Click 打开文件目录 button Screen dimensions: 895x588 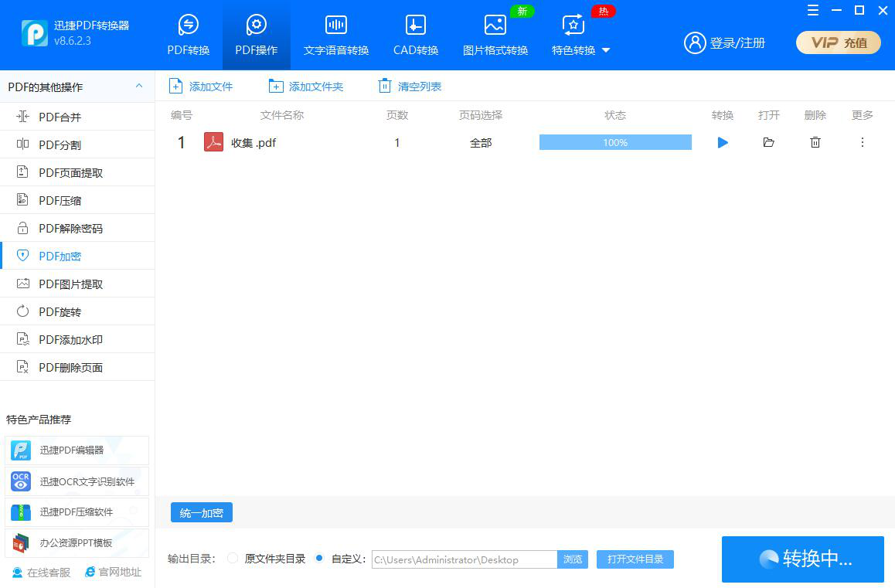pos(635,559)
